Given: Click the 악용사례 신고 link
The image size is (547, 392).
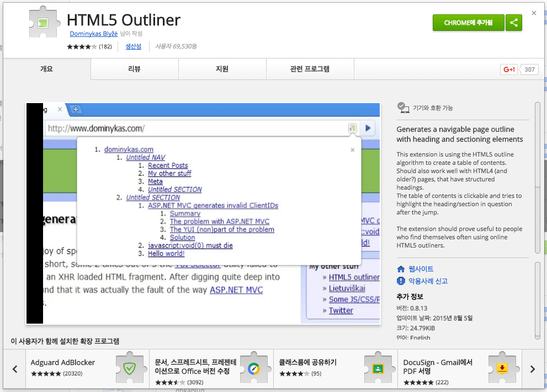Looking at the screenshot, I should coord(428,281).
